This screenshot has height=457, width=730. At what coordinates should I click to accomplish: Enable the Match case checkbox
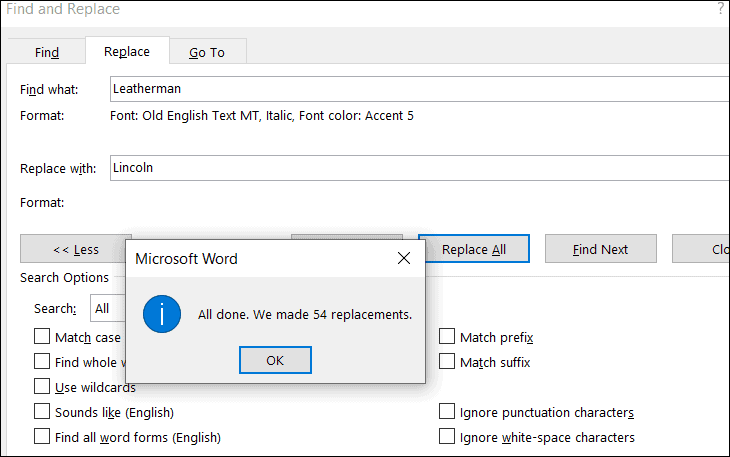[42, 337]
